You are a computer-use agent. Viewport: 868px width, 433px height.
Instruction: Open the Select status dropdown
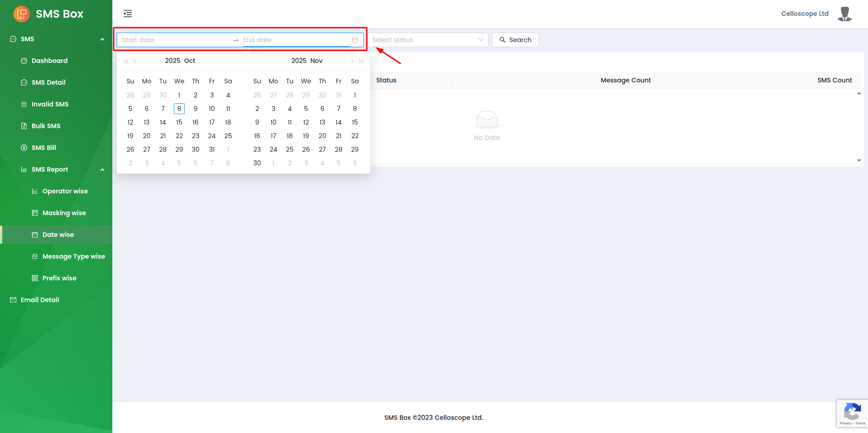pyautogui.click(x=427, y=40)
